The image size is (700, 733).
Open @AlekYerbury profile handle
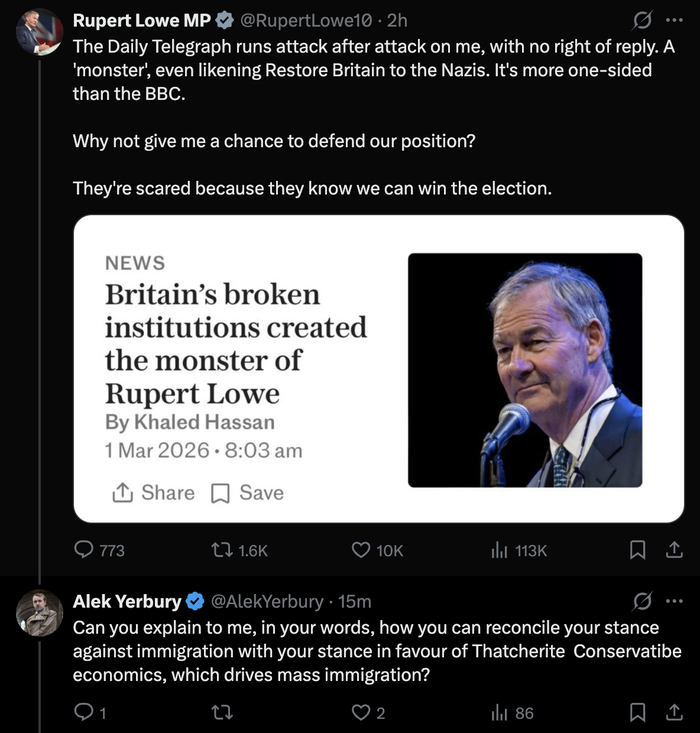pyautogui.click(x=267, y=602)
